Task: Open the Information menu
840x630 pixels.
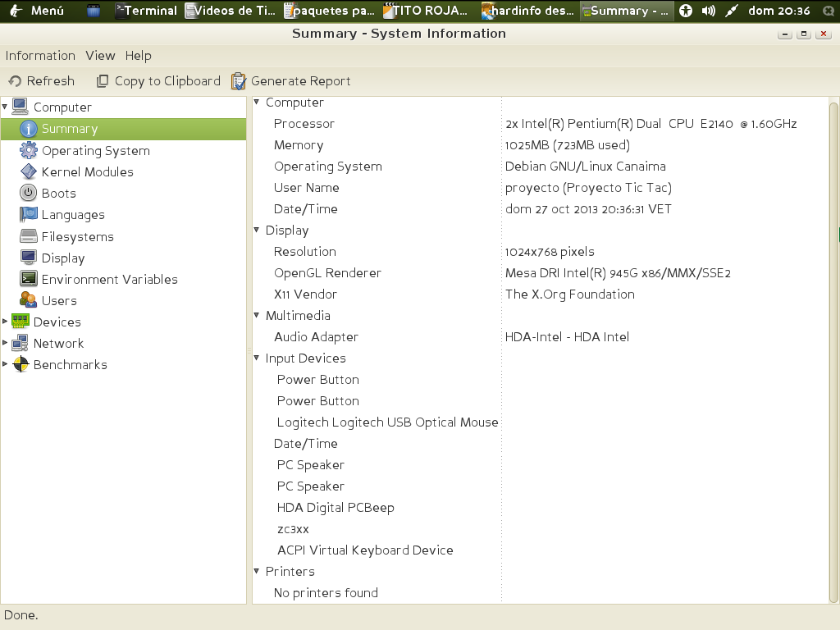Action: pyautogui.click(x=40, y=56)
